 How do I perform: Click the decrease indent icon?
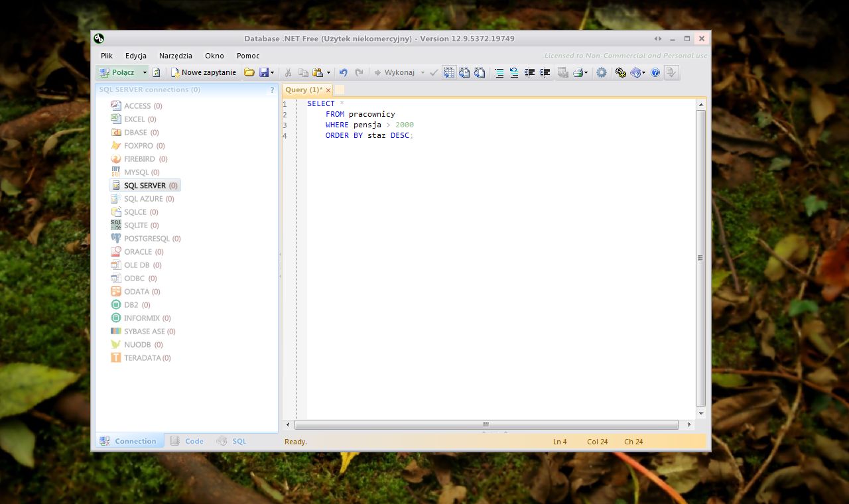pos(529,72)
